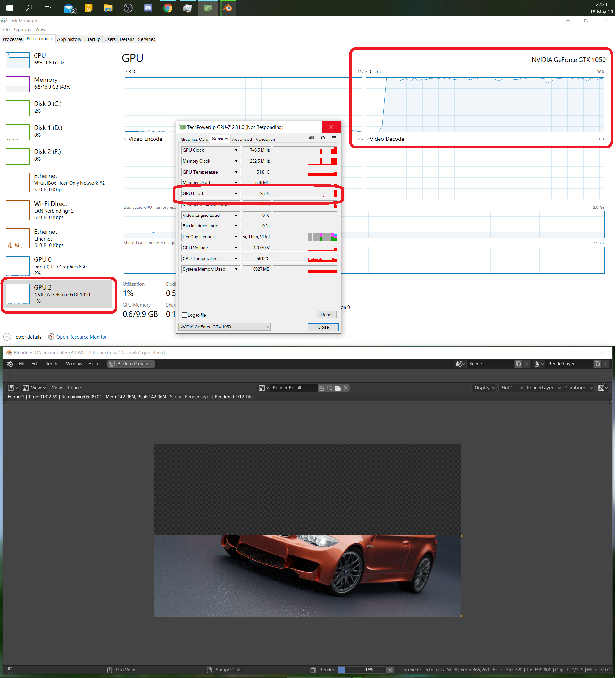Screen dimensions: 616x678
Task: Open the NVIDIA GeForce GTX 1050 combo box
Action: [224, 327]
